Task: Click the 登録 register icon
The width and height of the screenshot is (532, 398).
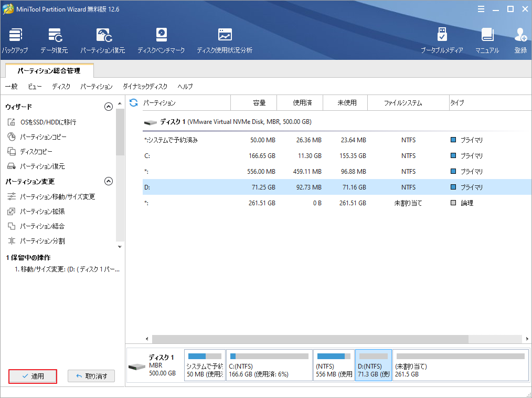Action: click(520, 41)
